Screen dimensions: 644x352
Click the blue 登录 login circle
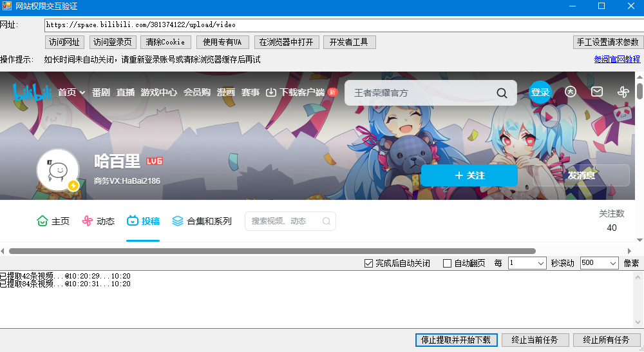coord(540,92)
